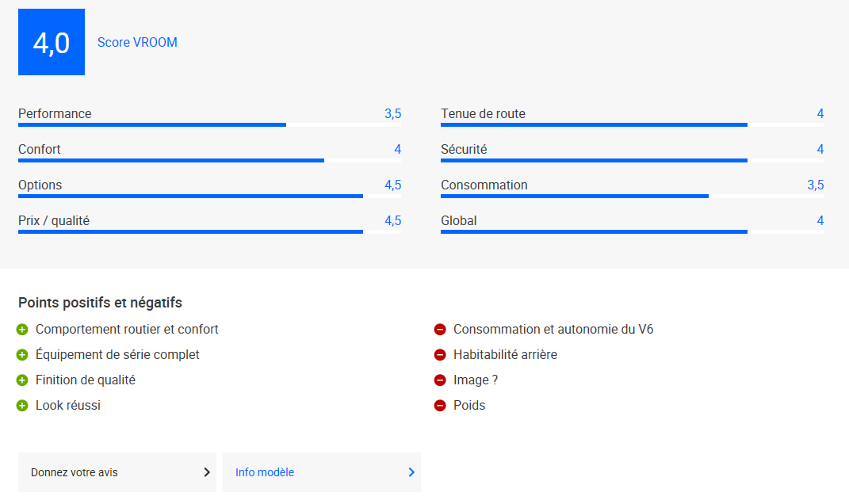Click red minus icon beside Consommation et autonomie
This screenshot has height=504, width=849.
click(440, 330)
